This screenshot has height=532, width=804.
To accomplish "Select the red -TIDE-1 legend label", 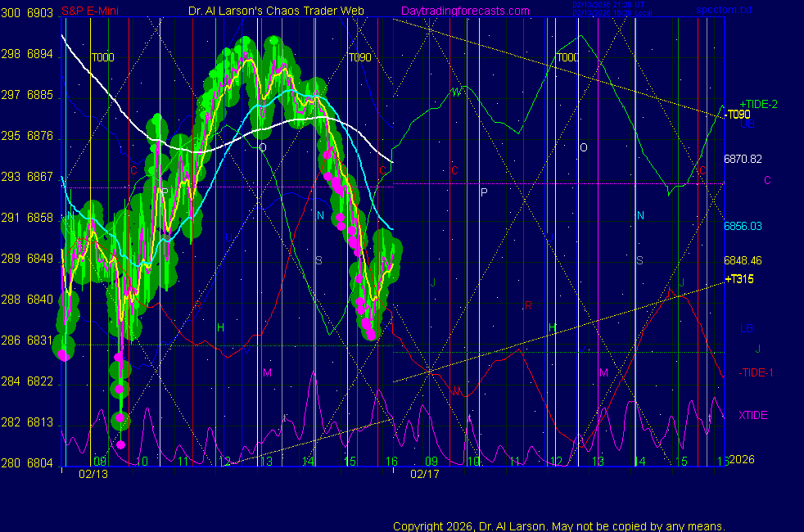I will point(758,372).
